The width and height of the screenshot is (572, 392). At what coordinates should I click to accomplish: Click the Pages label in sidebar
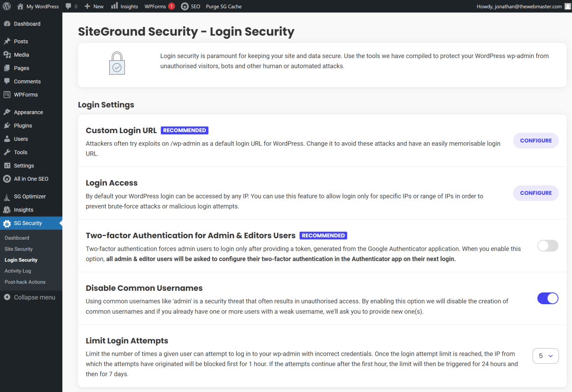tap(22, 68)
